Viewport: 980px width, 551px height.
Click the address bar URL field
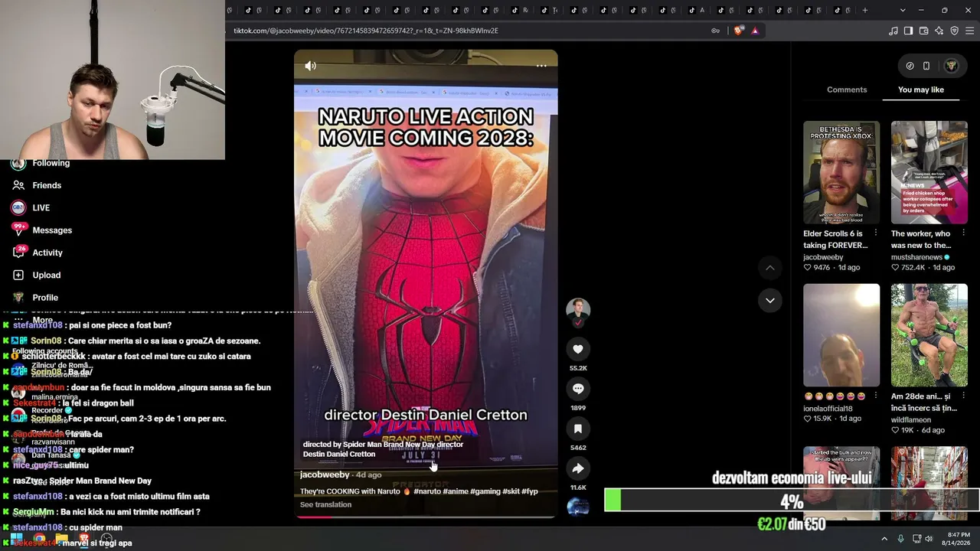pyautogui.click(x=467, y=31)
